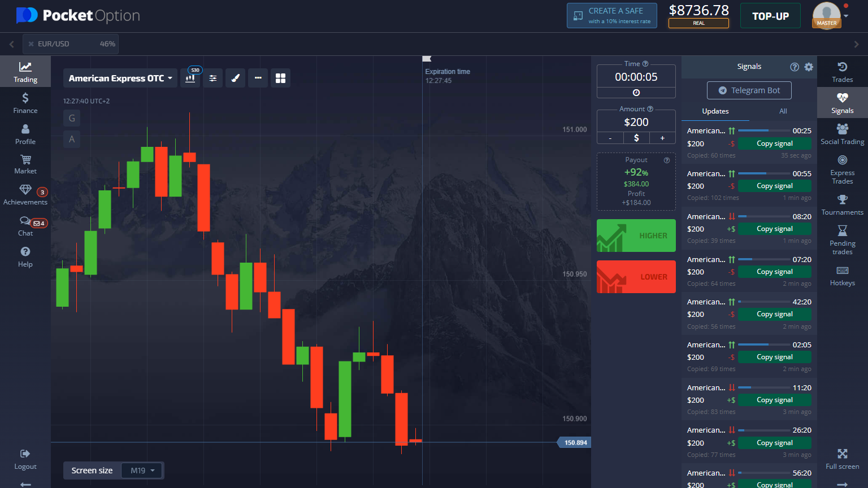Select the drawing tools brush icon
868x488 pixels.
[235, 78]
